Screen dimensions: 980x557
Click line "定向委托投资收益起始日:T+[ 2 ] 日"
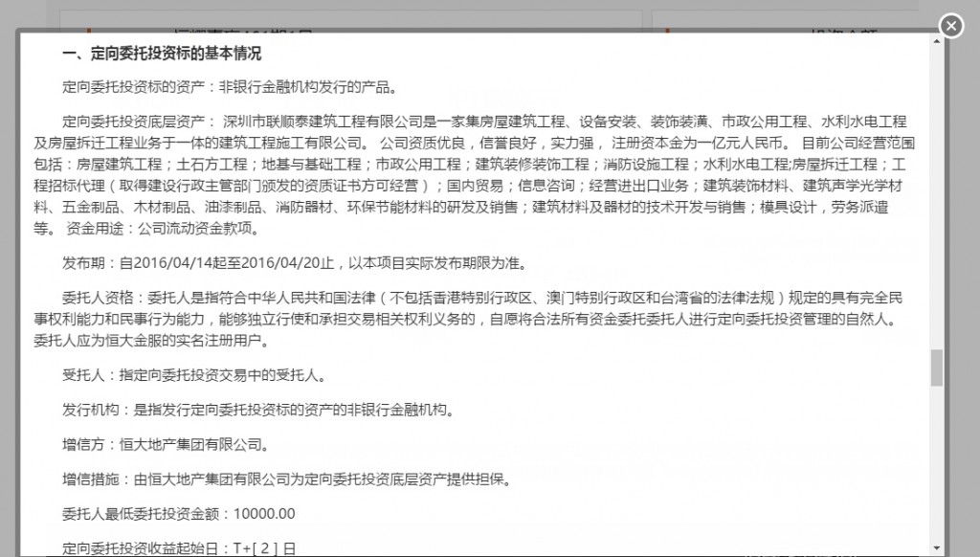(x=179, y=548)
